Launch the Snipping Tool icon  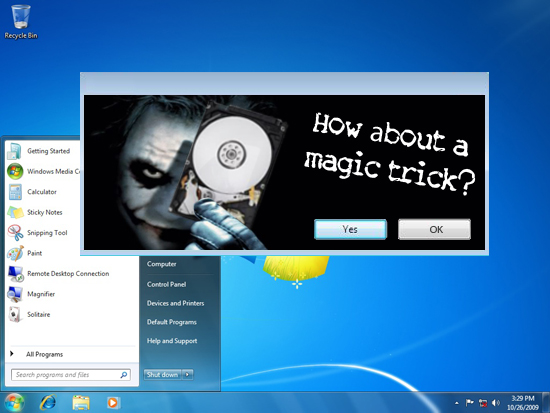pyautogui.click(x=15, y=233)
